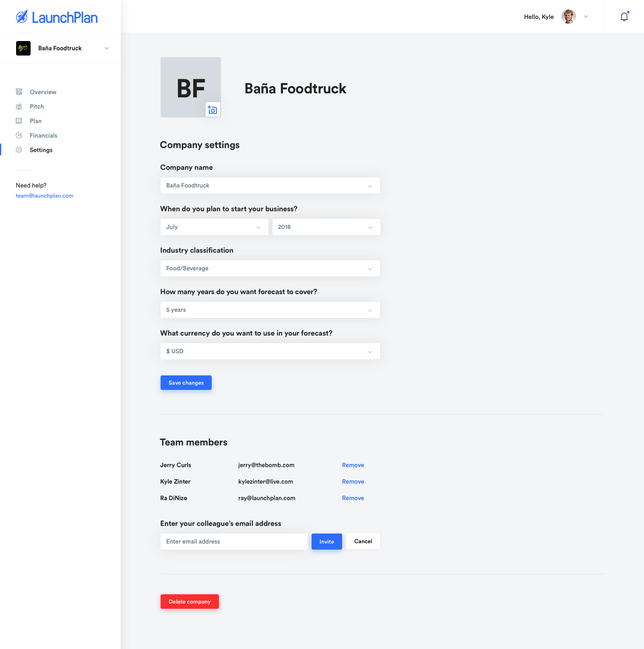Go to the Plan section
The image size is (644, 649).
35,121
